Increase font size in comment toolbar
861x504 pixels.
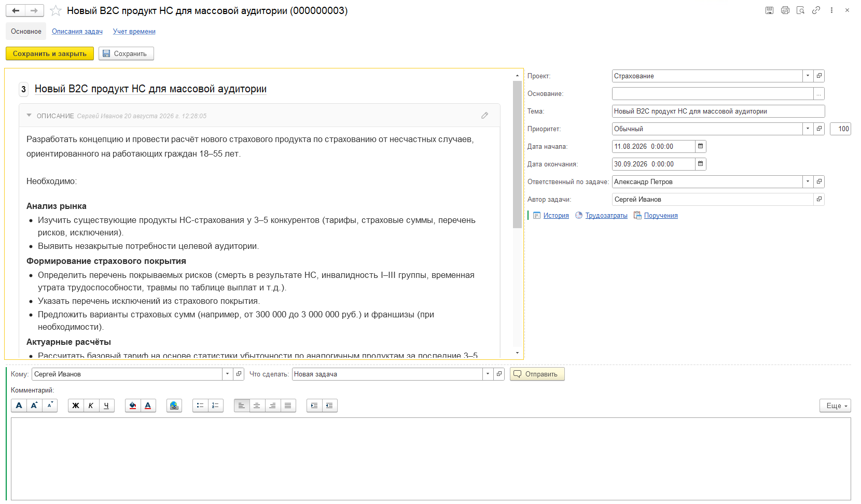[34, 405]
